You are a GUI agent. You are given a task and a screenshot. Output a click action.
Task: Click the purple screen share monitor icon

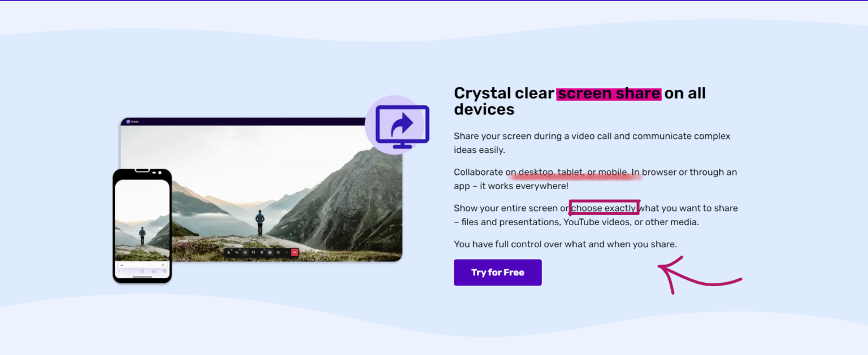[401, 126]
